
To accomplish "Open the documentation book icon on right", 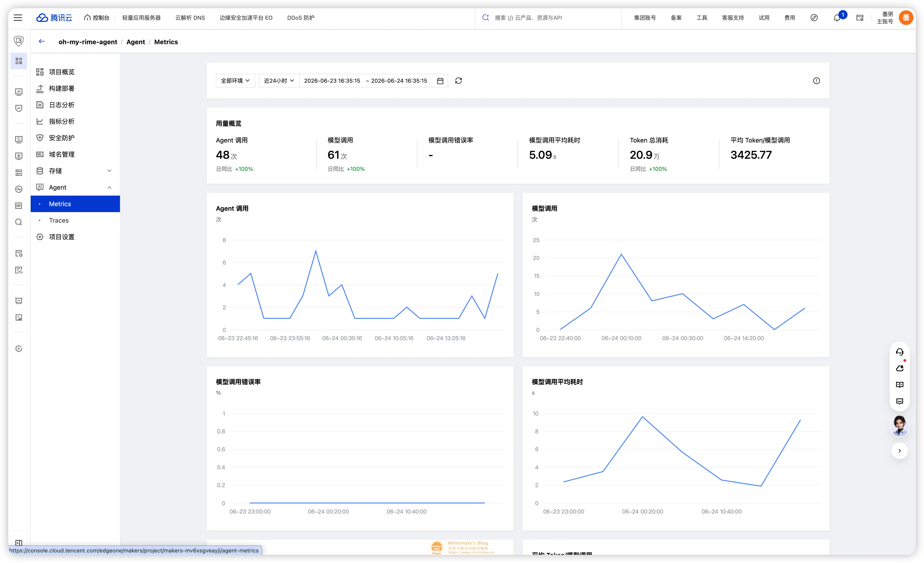I will tap(899, 385).
